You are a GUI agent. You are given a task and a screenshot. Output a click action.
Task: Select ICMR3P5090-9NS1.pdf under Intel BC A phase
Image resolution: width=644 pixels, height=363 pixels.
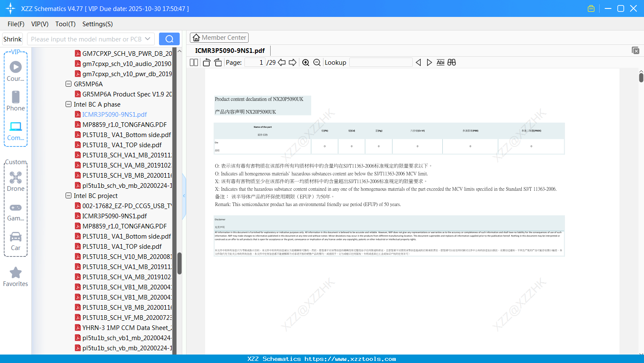(x=111, y=114)
